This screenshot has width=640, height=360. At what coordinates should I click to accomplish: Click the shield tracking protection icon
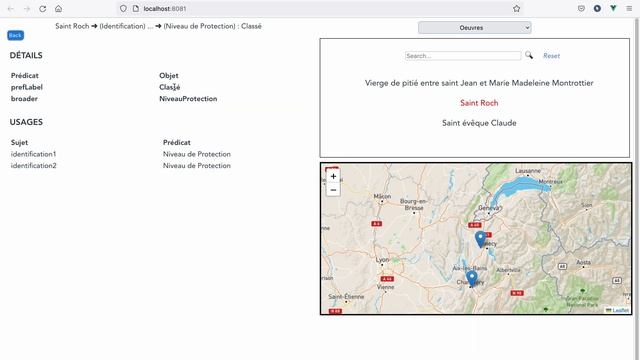click(123, 9)
